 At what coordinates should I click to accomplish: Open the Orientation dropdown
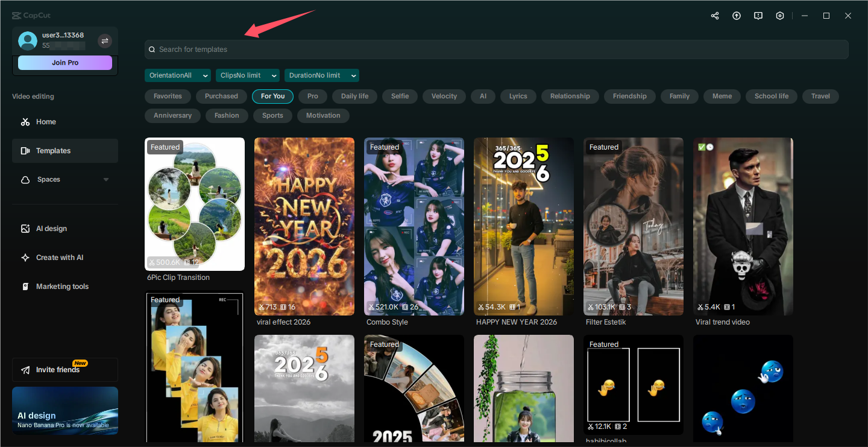pos(177,75)
